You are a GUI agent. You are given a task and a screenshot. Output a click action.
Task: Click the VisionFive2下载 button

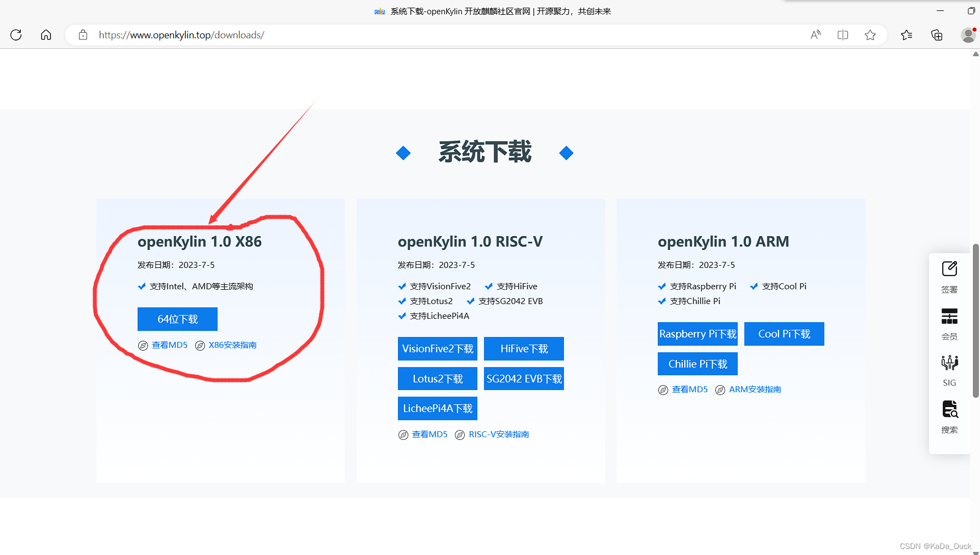(437, 349)
